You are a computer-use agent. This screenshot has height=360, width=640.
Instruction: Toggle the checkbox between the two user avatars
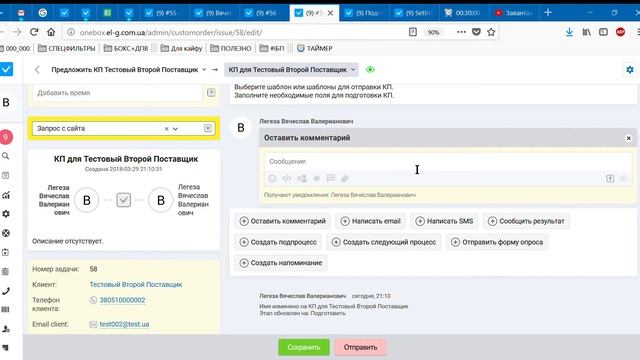124,200
